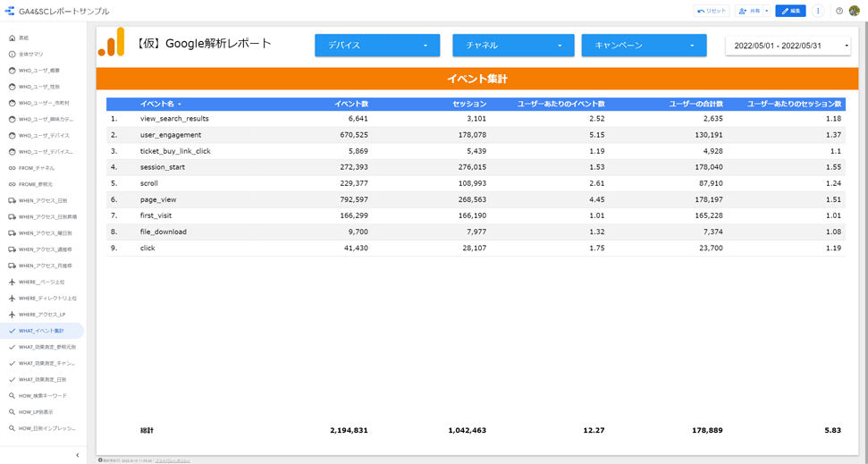Open the date range 2022/05/01 - 2022/05/31 picker

tap(788, 46)
